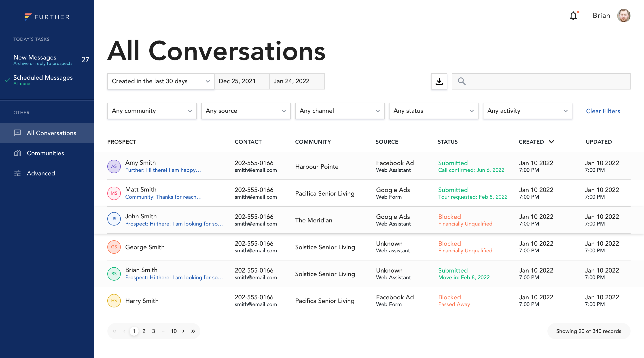Select current page 1 button
This screenshot has width=644, height=358.
click(x=134, y=331)
